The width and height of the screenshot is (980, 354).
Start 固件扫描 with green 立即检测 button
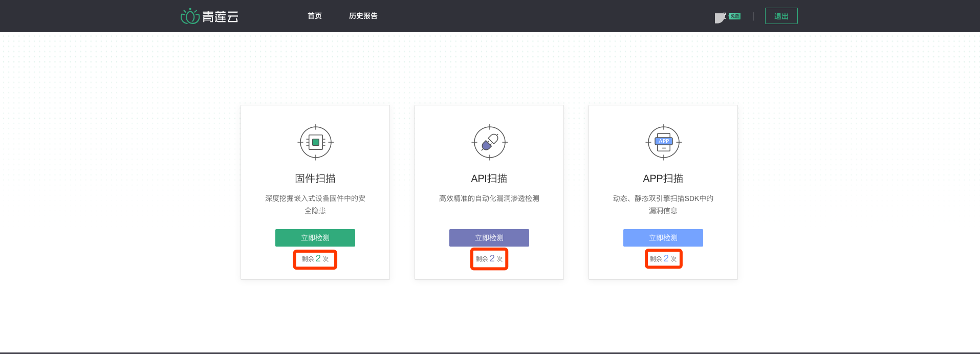click(315, 238)
